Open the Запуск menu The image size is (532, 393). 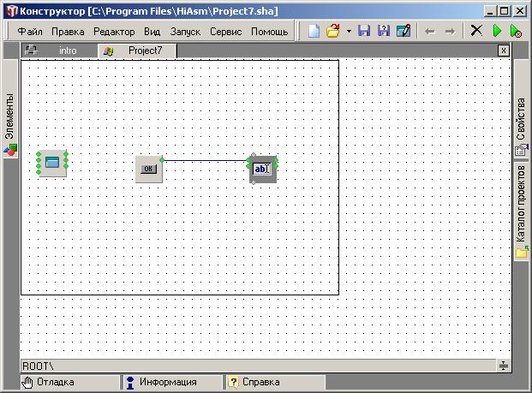click(185, 31)
